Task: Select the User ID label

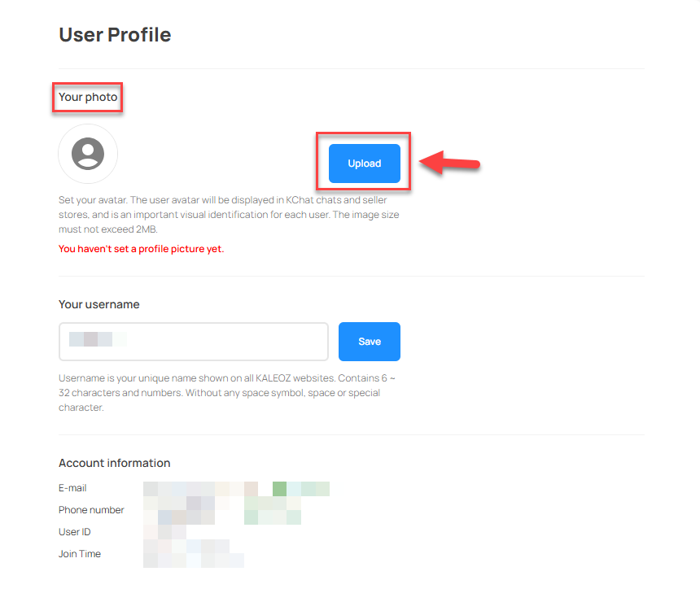Action: click(x=75, y=531)
